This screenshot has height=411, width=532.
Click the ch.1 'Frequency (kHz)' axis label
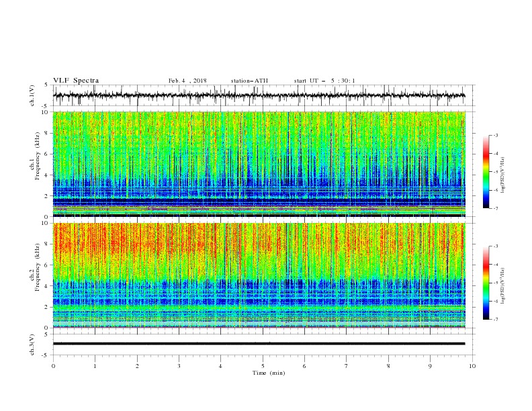(x=37, y=156)
